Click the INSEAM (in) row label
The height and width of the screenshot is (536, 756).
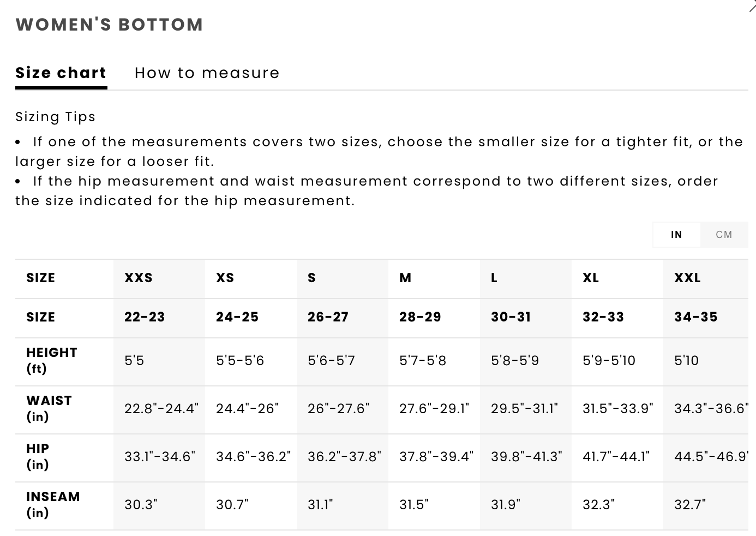53,504
